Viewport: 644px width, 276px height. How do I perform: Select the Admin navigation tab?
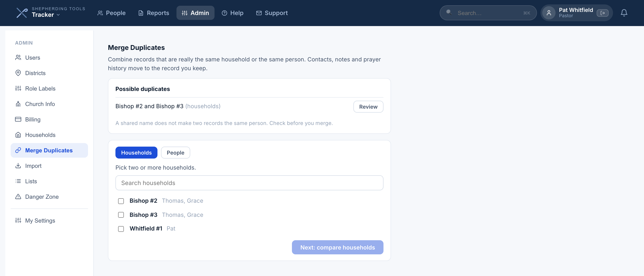(195, 13)
